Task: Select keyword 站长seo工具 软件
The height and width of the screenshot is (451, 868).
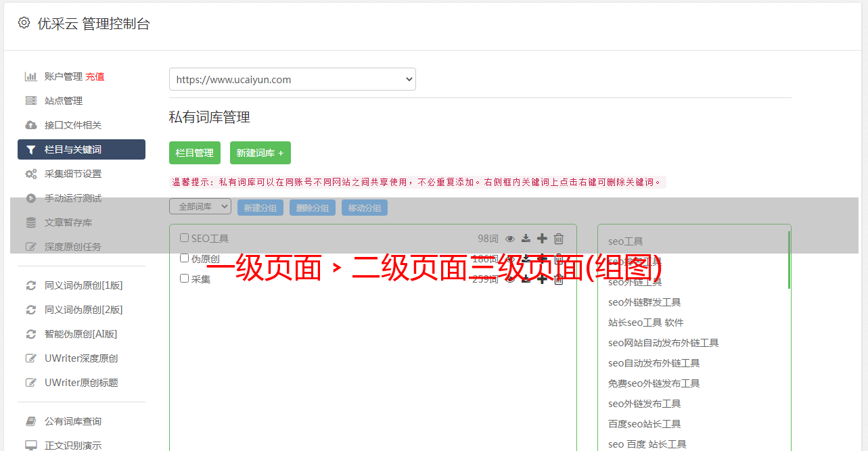Action: (x=646, y=323)
